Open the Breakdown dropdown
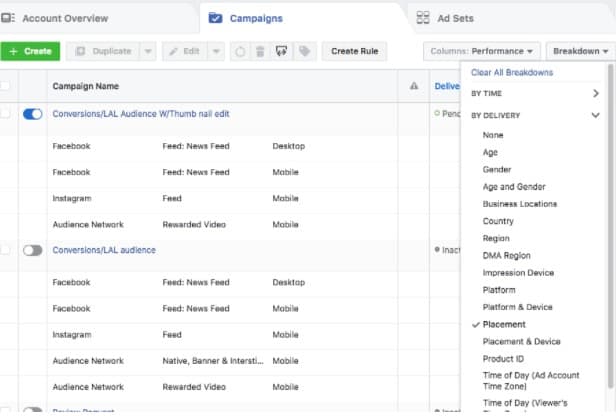 click(581, 51)
